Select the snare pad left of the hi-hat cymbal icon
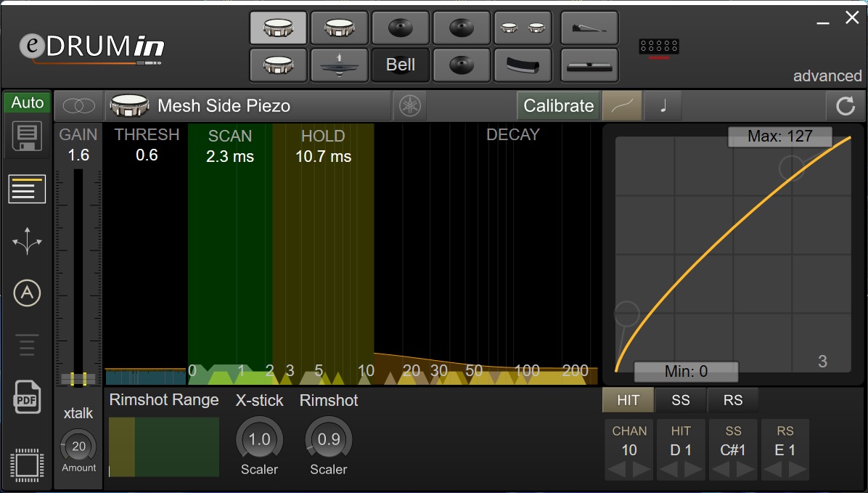The height and width of the screenshot is (493, 868). (278, 65)
